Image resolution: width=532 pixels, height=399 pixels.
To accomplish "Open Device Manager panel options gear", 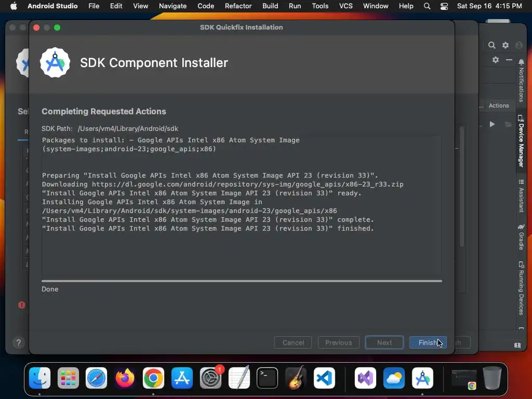I will point(496,60).
